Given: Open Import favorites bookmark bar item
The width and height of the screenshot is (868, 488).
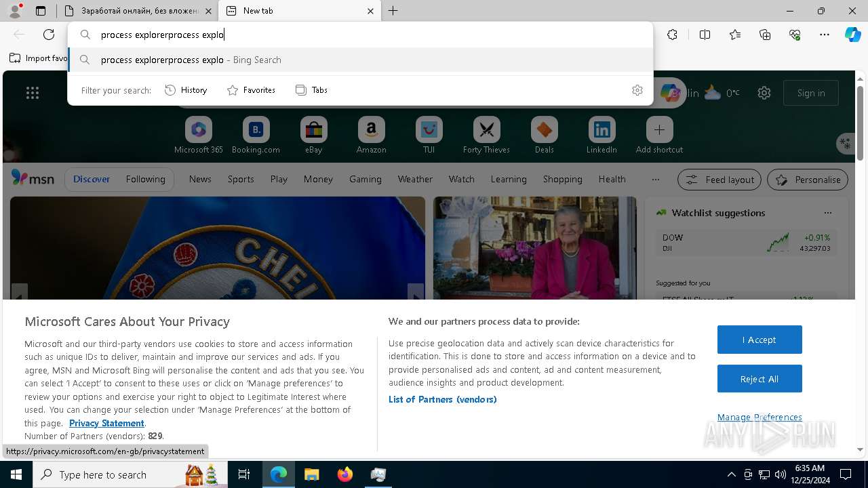Looking at the screenshot, I should point(39,58).
